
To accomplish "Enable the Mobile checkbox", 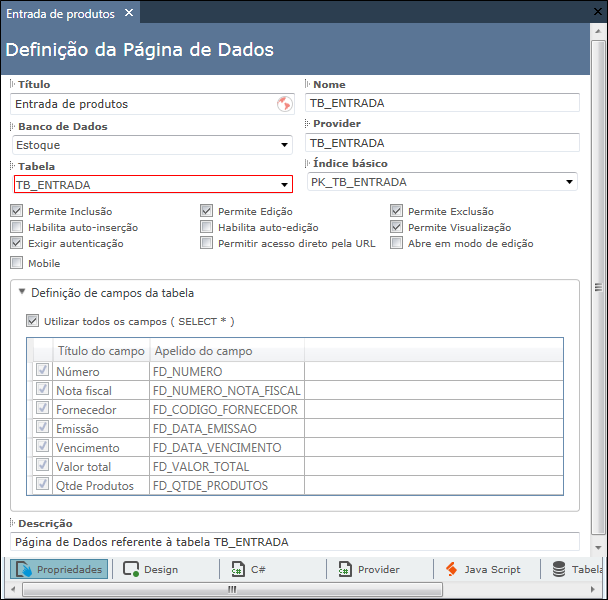I will coord(16,263).
